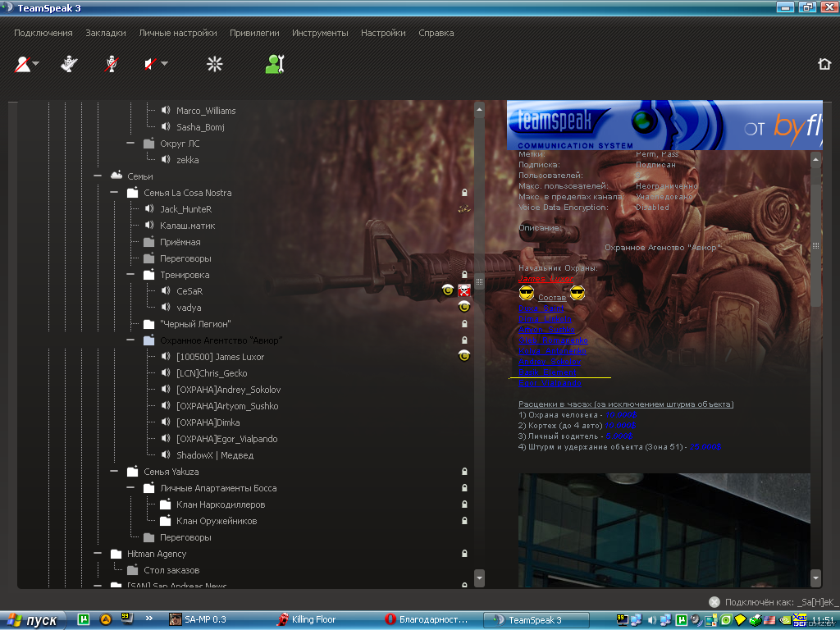Click info panel scrollbar down arrow
Image resolution: width=840 pixels, height=630 pixels.
815,578
